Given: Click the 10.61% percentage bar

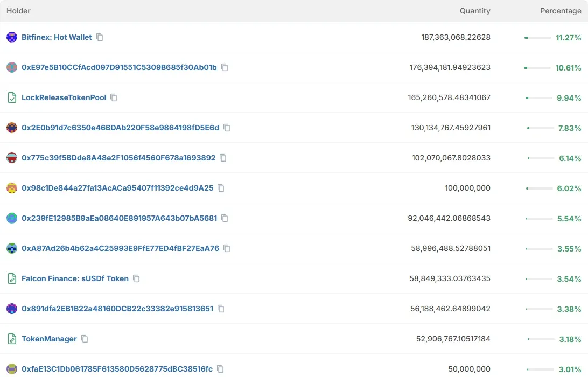Looking at the screenshot, I should click(x=537, y=68).
